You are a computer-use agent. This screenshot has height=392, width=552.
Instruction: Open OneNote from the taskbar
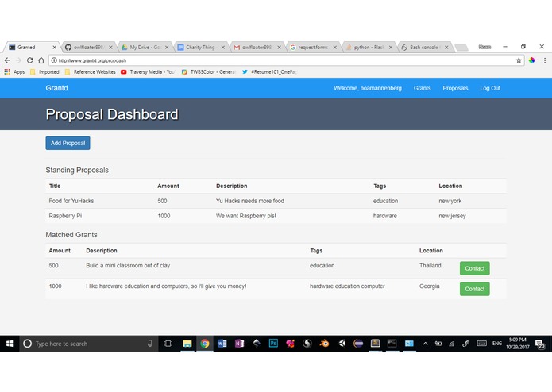[x=239, y=344]
